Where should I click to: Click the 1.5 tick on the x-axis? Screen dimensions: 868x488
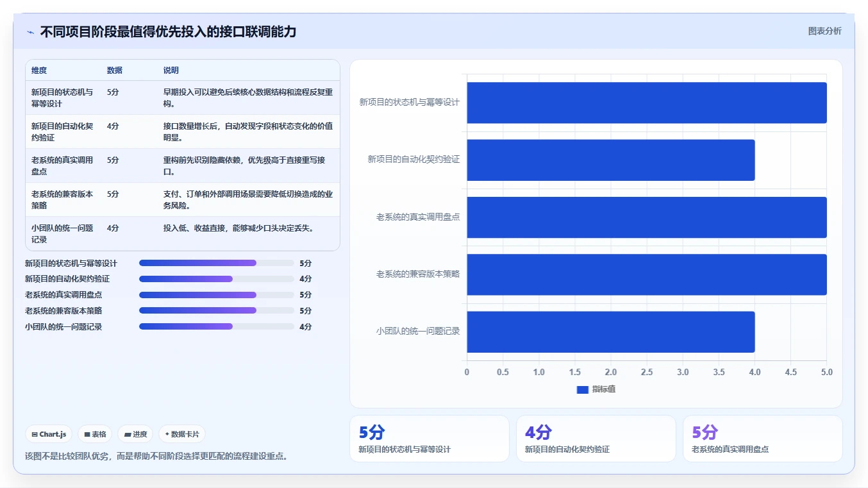pos(574,372)
